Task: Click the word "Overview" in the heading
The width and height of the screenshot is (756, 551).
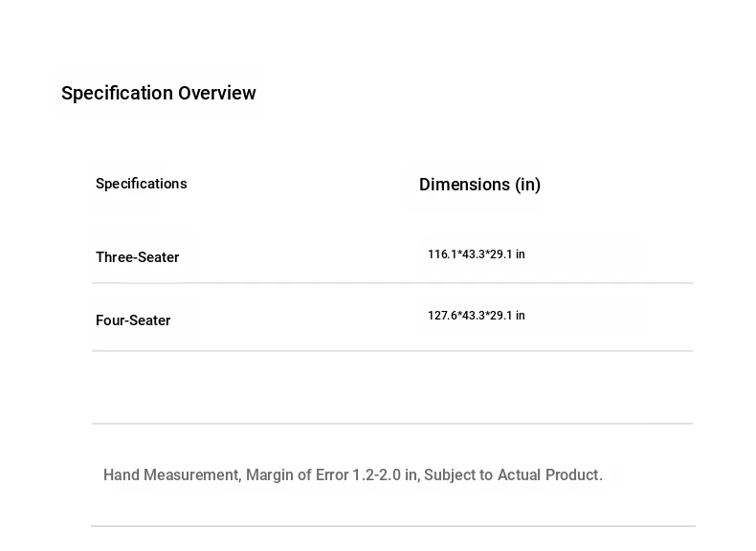Action: pos(217,94)
